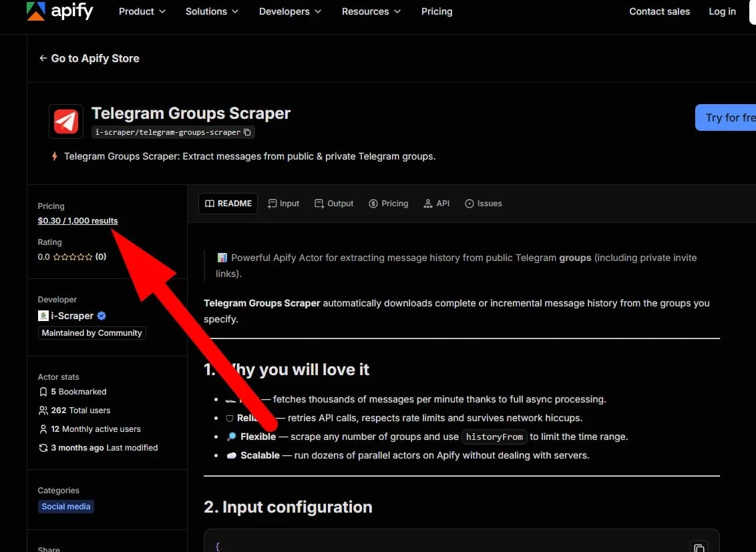Viewport: 756px width, 552px height.
Task: Click Try for free button
Action: click(726, 117)
